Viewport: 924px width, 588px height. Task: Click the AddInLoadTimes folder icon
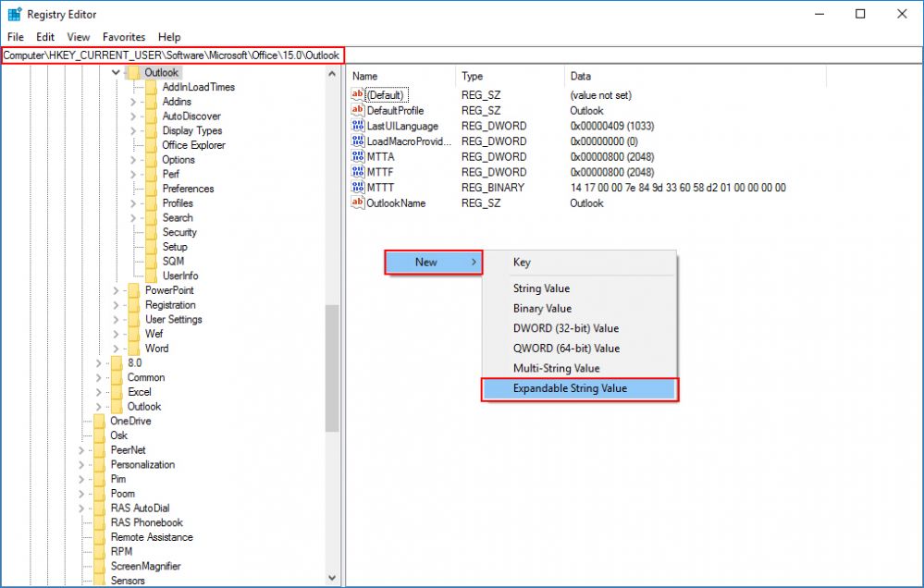[152, 87]
